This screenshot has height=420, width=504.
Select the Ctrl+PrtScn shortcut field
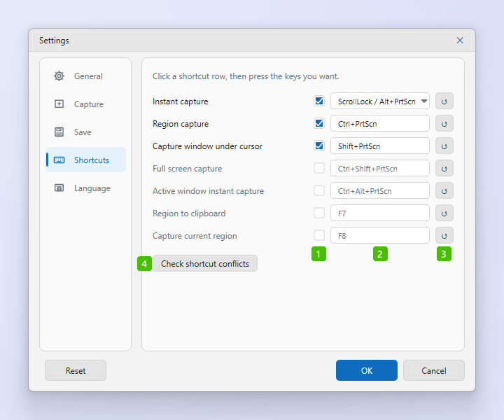[380, 123]
